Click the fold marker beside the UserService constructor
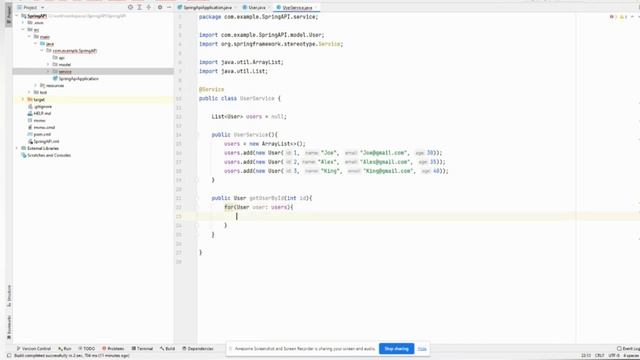640x360 pixels. click(196, 135)
